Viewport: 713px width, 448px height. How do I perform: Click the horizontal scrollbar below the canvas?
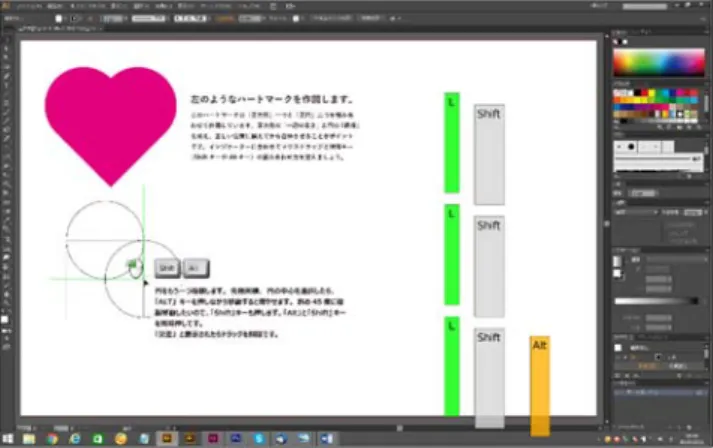click(389, 428)
